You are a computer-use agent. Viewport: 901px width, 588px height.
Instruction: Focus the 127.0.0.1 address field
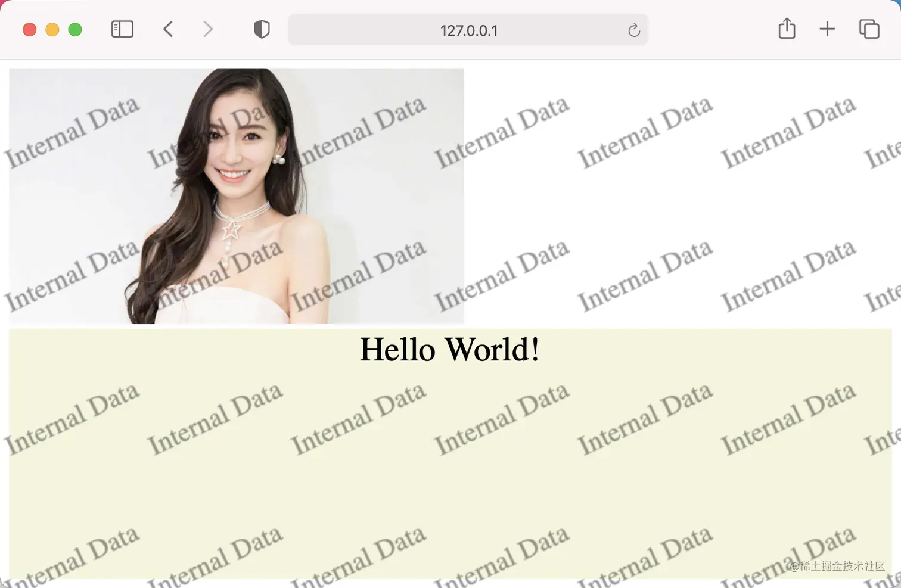click(x=468, y=30)
